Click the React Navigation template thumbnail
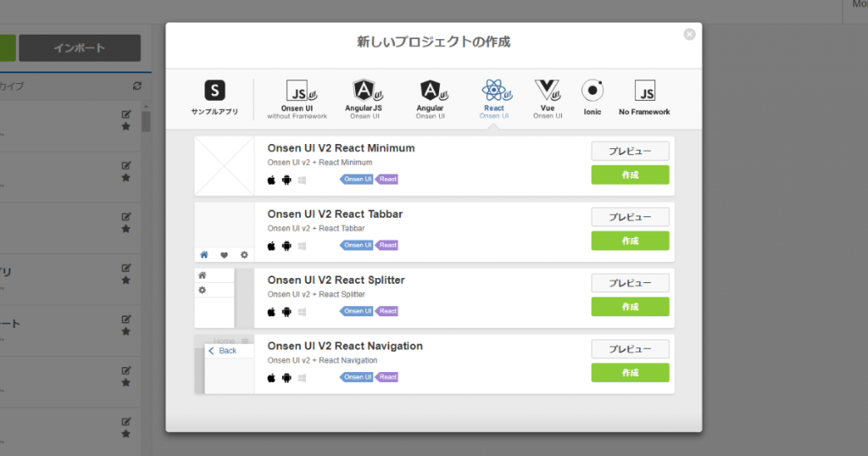 [x=224, y=364]
